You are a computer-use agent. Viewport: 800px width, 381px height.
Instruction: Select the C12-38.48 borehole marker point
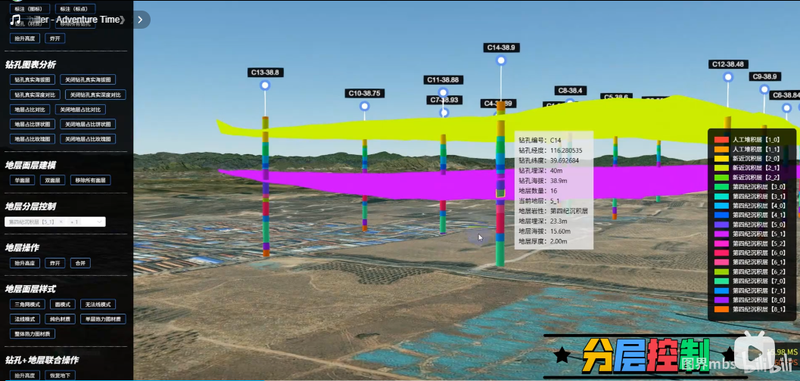coord(728,77)
